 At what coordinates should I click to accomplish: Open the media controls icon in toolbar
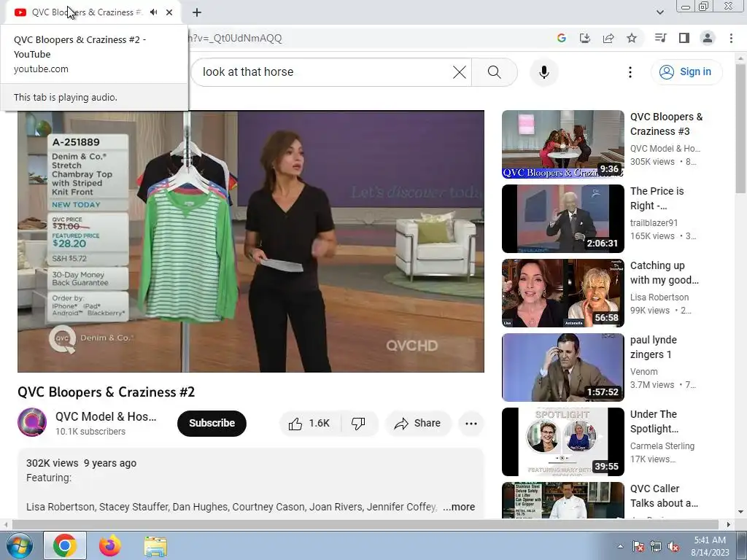click(x=661, y=38)
